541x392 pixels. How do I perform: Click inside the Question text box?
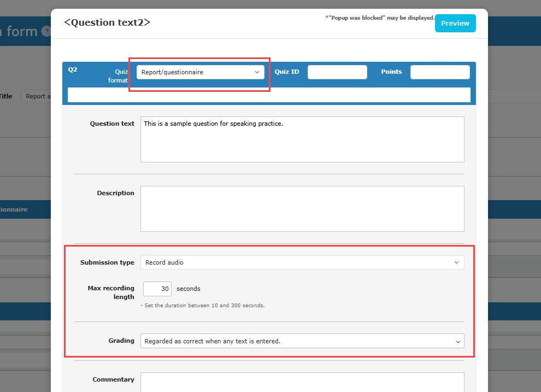tap(302, 139)
